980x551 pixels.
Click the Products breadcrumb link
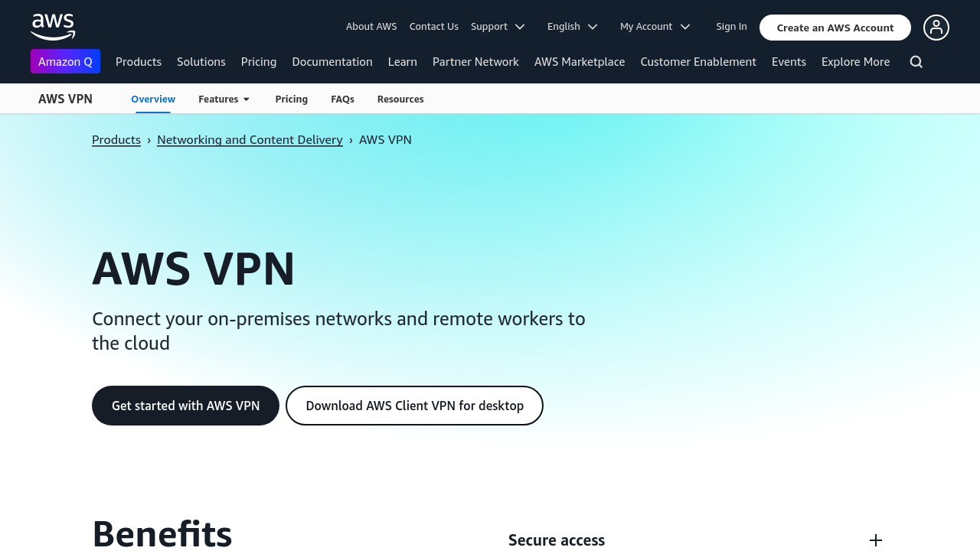point(116,140)
